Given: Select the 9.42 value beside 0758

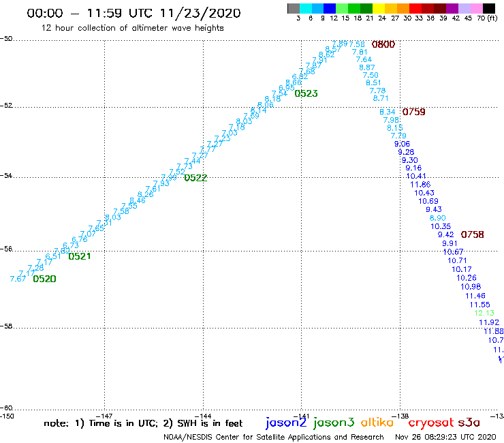Looking at the screenshot, I should pos(446,234).
